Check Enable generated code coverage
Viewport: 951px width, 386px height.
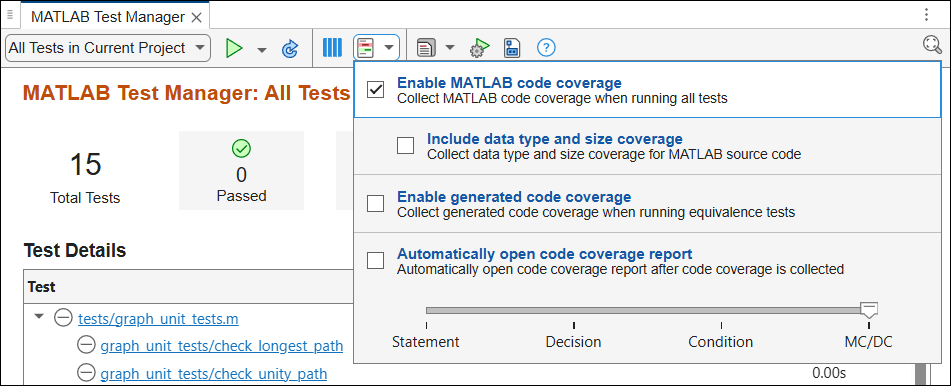(x=376, y=204)
